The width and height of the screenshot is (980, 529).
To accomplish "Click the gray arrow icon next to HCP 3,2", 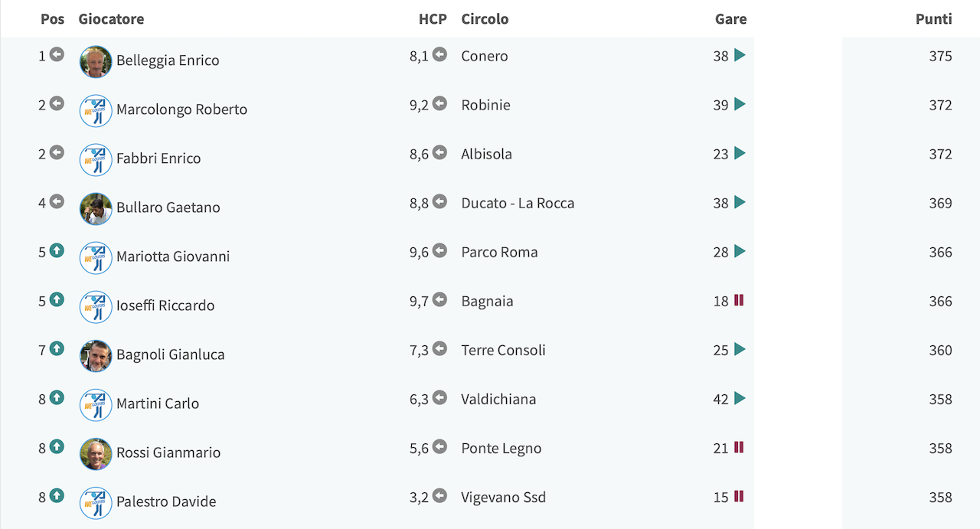I will (x=439, y=495).
